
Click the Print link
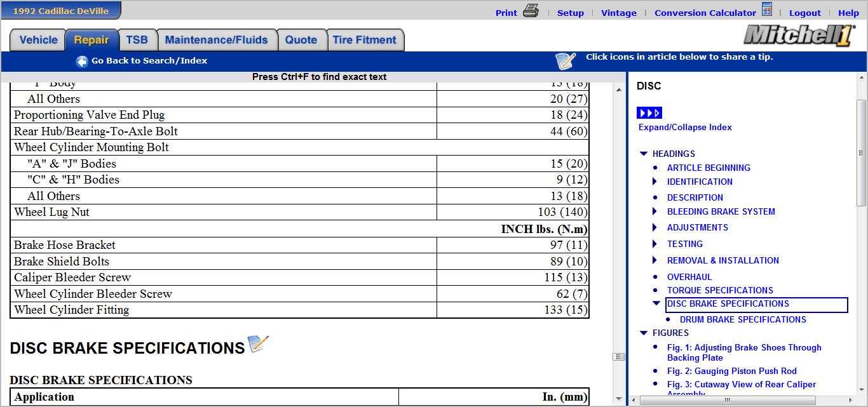coord(506,13)
